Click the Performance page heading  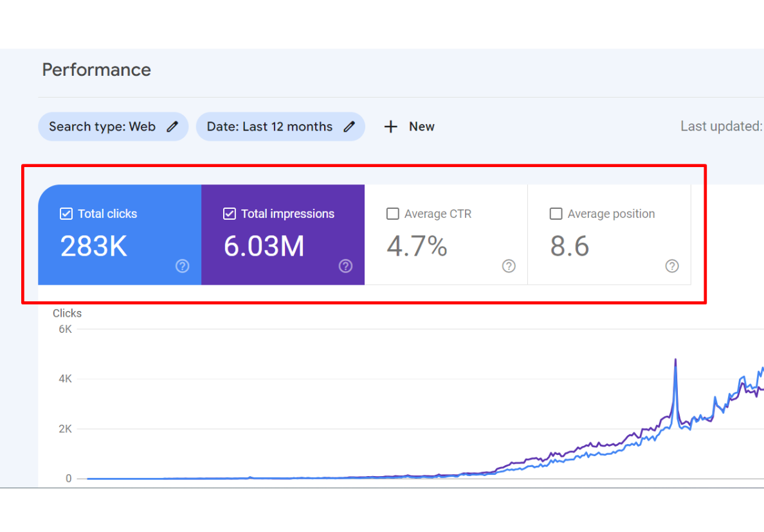pos(96,69)
